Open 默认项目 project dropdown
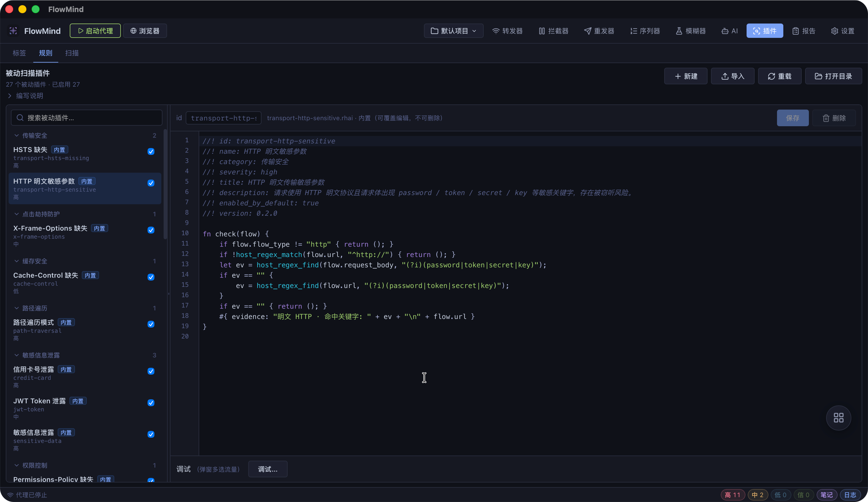This screenshot has width=868, height=502. click(x=453, y=31)
